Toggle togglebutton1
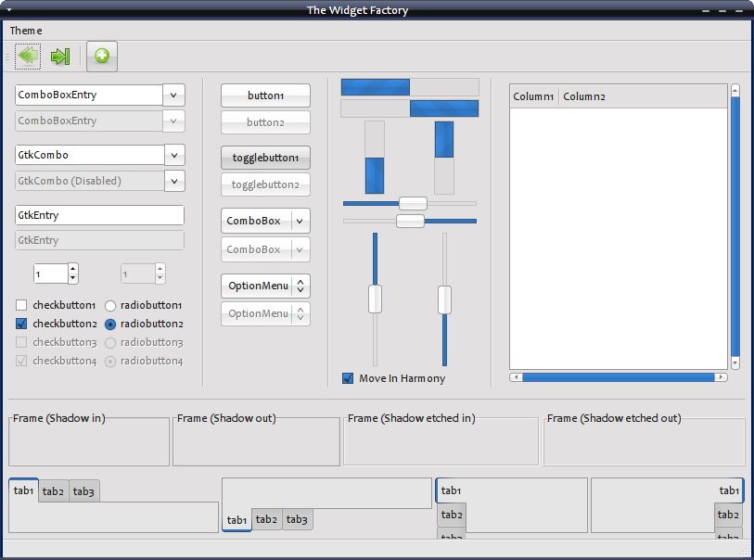Screen dimensions: 754x560 (265, 158)
